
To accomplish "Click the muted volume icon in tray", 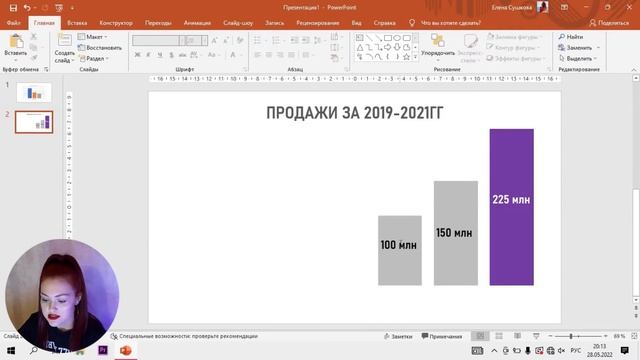I will coord(562,351).
